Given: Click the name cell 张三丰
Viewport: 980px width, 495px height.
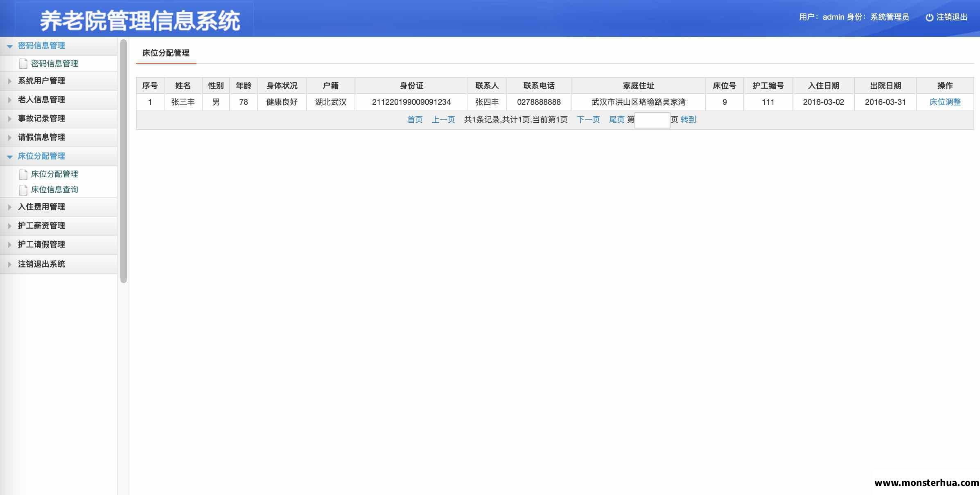Looking at the screenshot, I should [x=183, y=102].
